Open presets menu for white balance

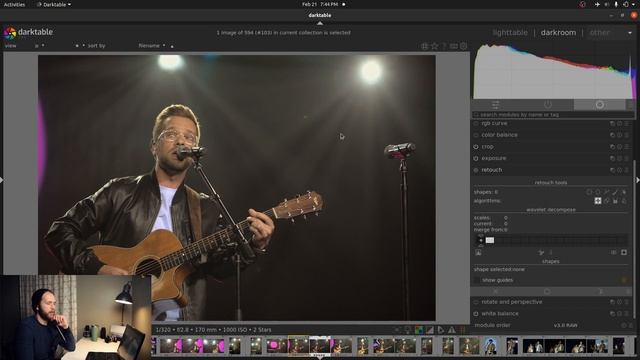pos(627,314)
